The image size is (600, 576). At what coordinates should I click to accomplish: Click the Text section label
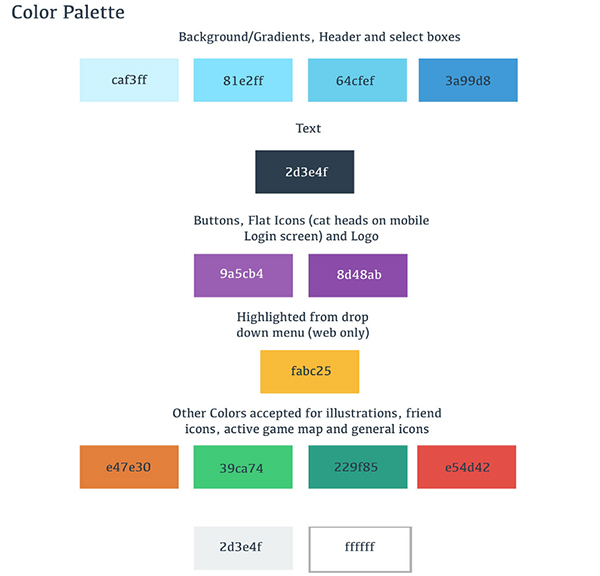[x=308, y=128]
